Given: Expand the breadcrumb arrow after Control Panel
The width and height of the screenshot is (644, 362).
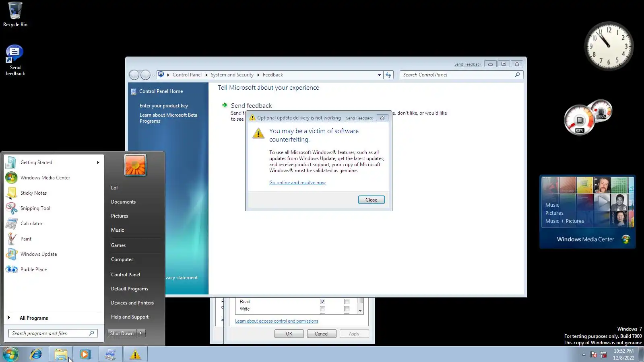Looking at the screenshot, I should click(x=206, y=75).
